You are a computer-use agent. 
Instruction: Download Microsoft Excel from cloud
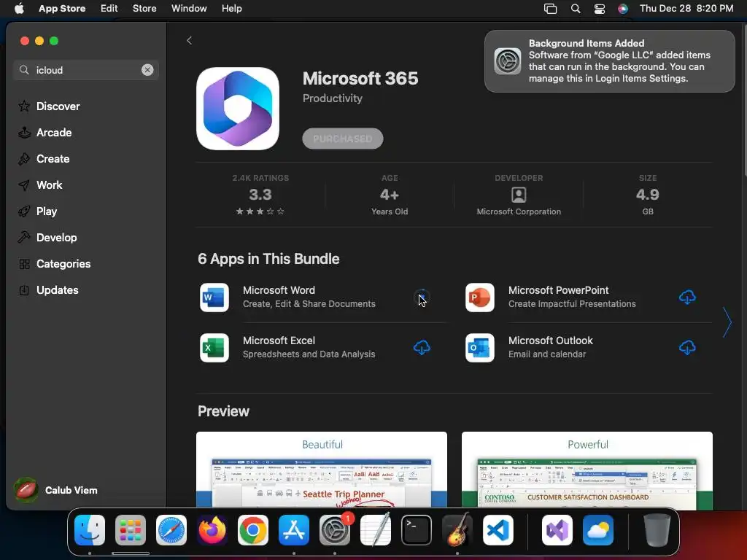pyautogui.click(x=422, y=348)
